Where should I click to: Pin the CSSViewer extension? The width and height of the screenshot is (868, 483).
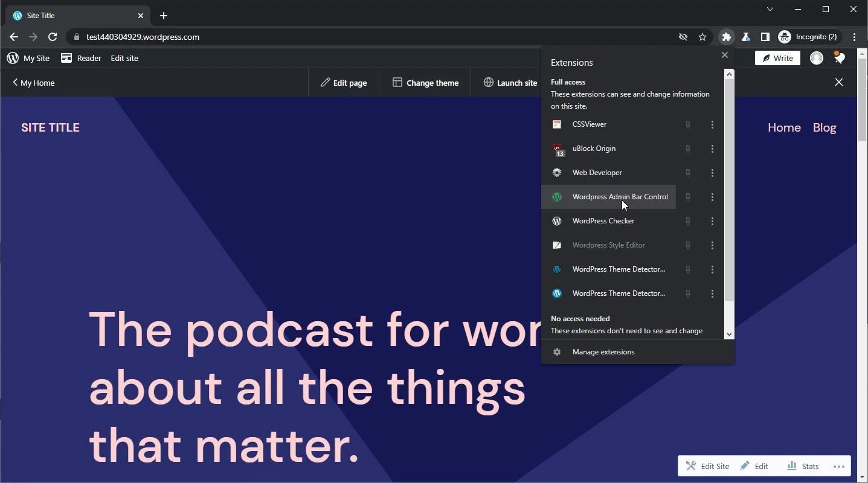[687, 124]
